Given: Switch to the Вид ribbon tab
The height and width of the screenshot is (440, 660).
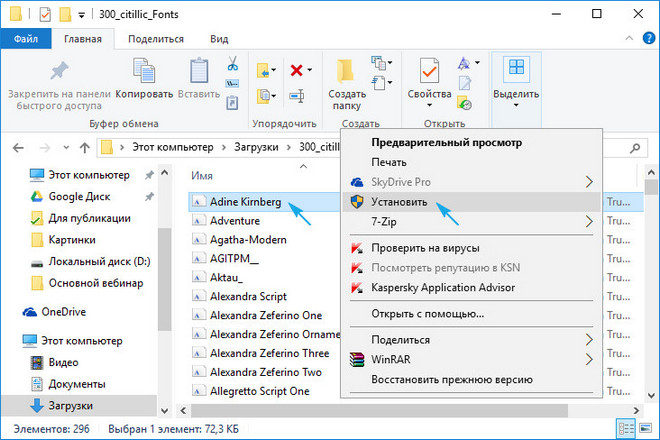Looking at the screenshot, I should tap(219, 38).
